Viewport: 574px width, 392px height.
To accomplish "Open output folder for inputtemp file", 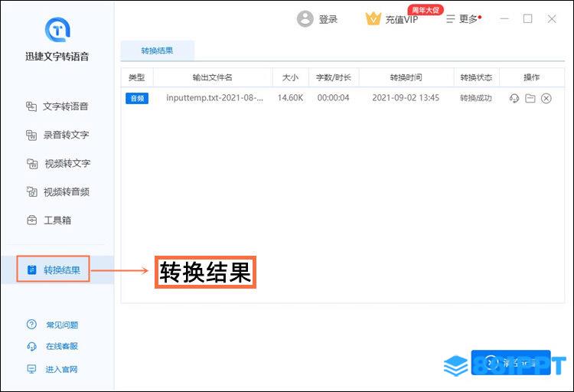I will 530,98.
